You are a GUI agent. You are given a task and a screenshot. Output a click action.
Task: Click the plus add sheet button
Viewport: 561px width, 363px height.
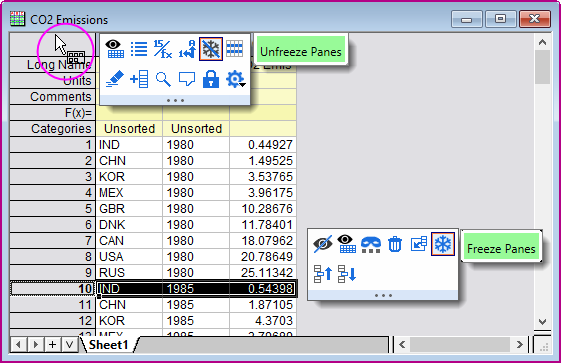[x=53, y=345]
